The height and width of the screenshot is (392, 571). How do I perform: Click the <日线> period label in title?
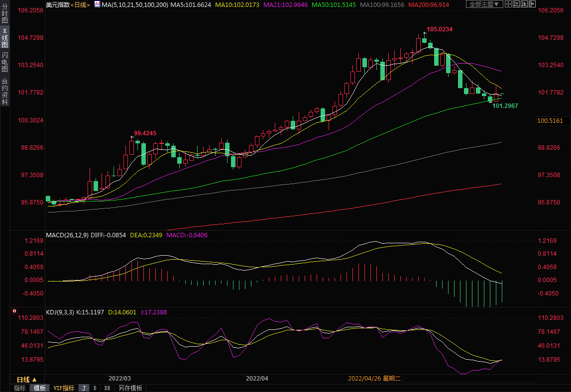[80, 4]
